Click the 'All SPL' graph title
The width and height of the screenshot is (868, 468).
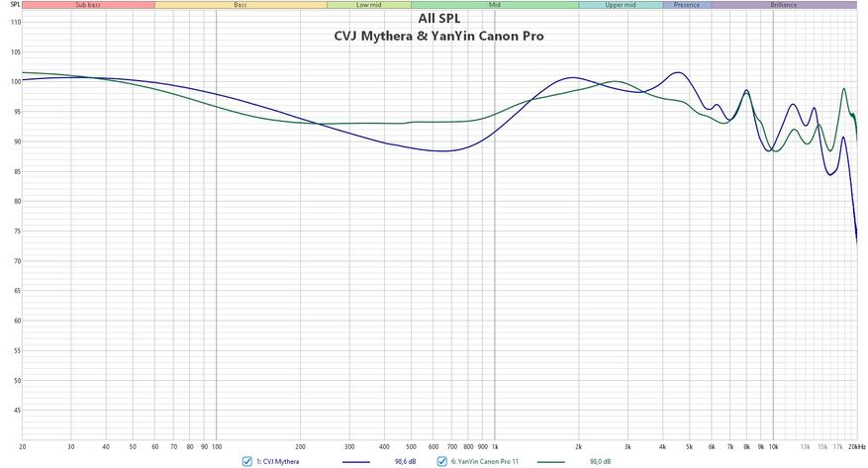(x=439, y=19)
